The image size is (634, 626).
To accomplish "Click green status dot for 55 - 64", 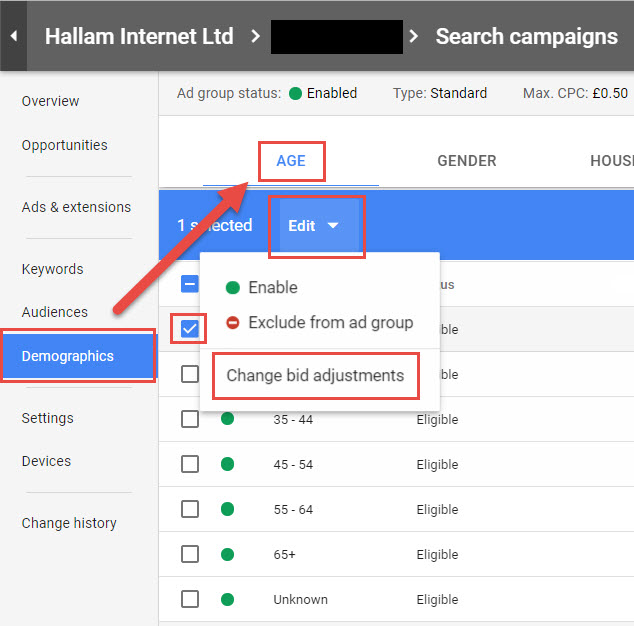I will (228, 509).
